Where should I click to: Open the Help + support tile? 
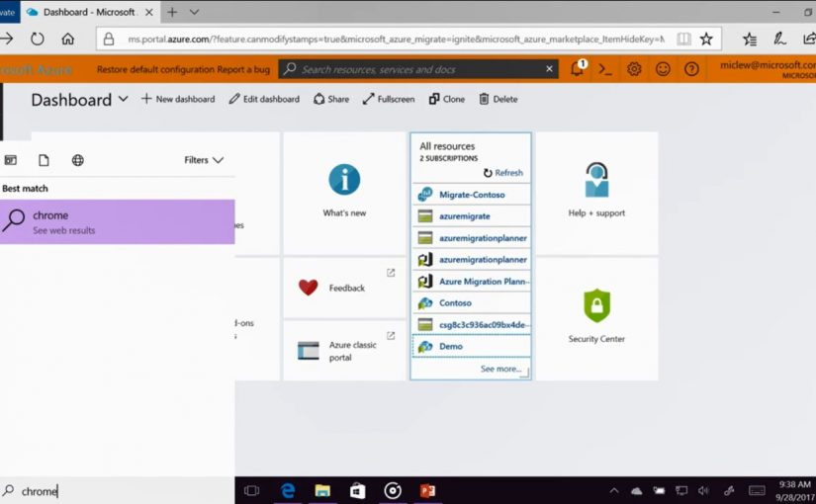(596, 193)
